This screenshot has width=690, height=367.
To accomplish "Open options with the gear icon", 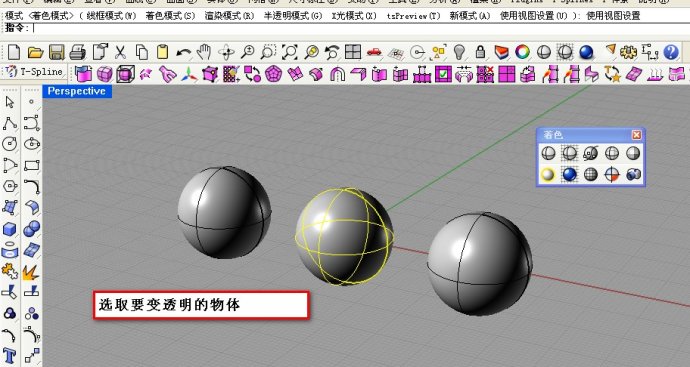I will click(x=628, y=52).
